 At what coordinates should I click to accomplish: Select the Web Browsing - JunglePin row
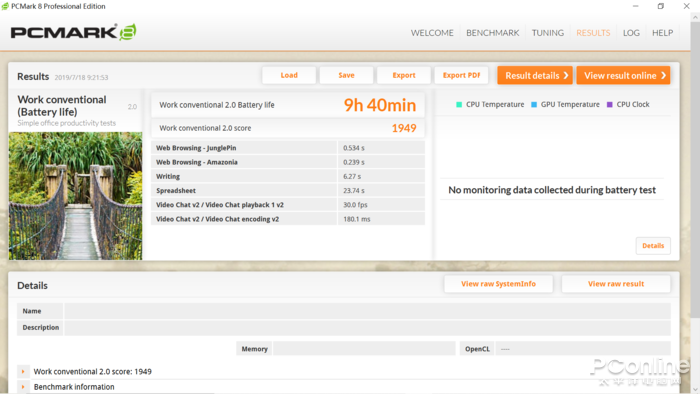(288, 148)
